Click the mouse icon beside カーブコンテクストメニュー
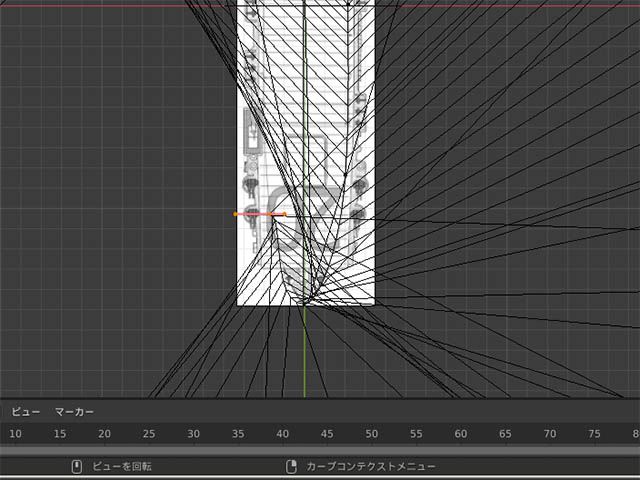This screenshot has width=640, height=480. pyautogui.click(x=291, y=466)
